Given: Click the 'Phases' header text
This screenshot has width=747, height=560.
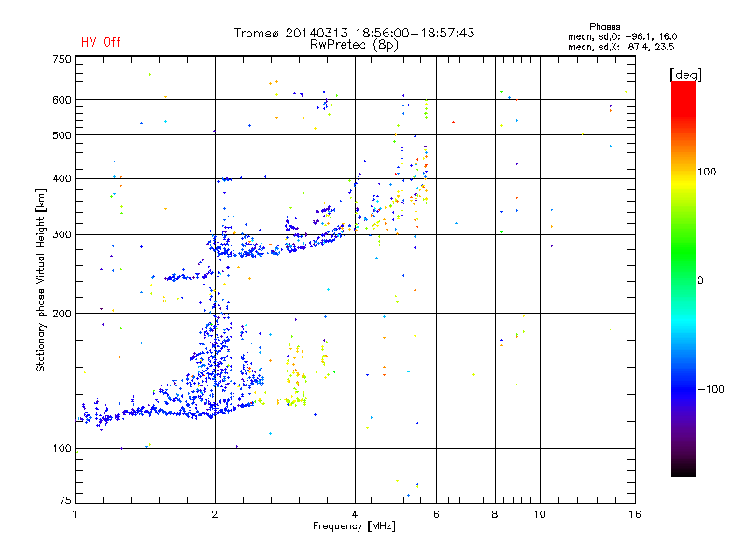Looking at the screenshot, I should 604,27.
